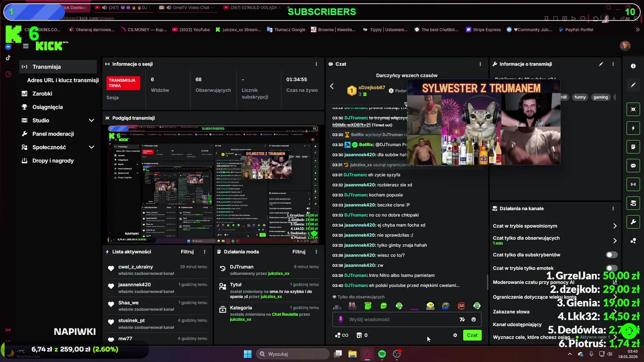This screenshot has width=644, height=362.
Task: Toggle chat bubble icon in right toolbar
Action: point(633,166)
